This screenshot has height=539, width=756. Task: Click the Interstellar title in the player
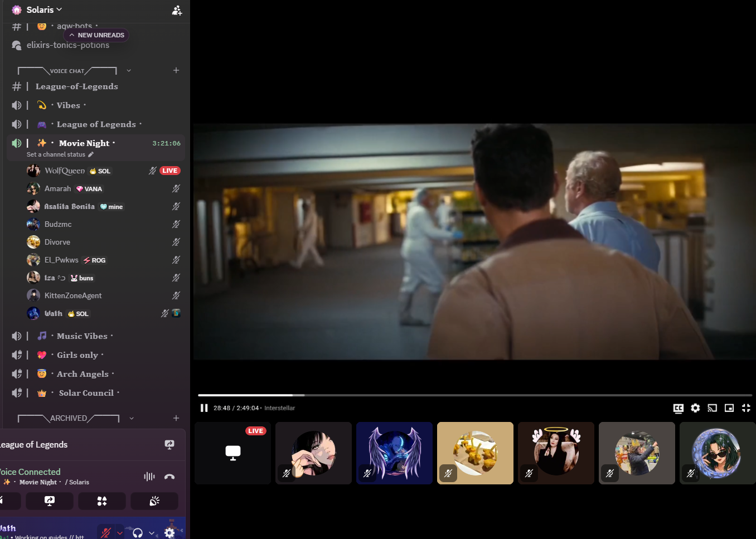[x=280, y=408]
